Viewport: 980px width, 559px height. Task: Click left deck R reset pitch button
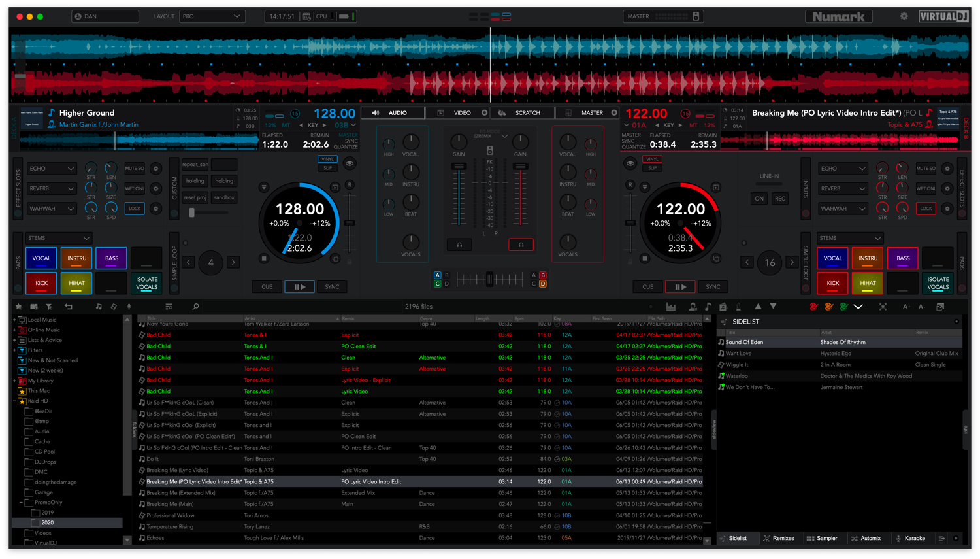pos(350,185)
